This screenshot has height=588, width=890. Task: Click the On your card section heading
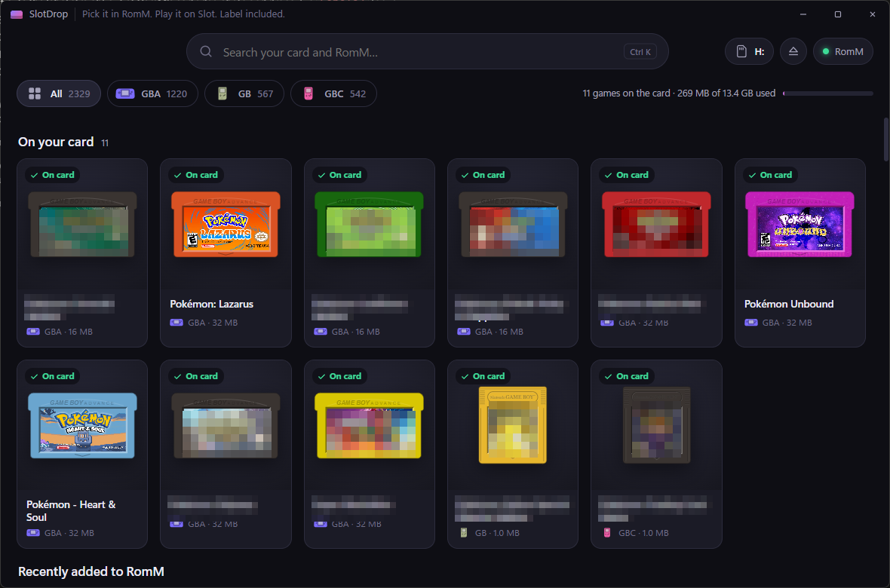[x=56, y=142]
